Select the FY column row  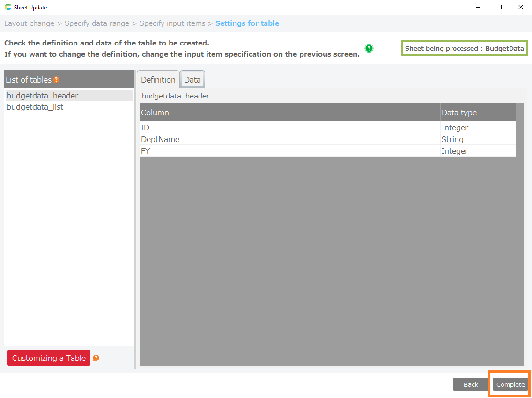click(x=145, y=151)
